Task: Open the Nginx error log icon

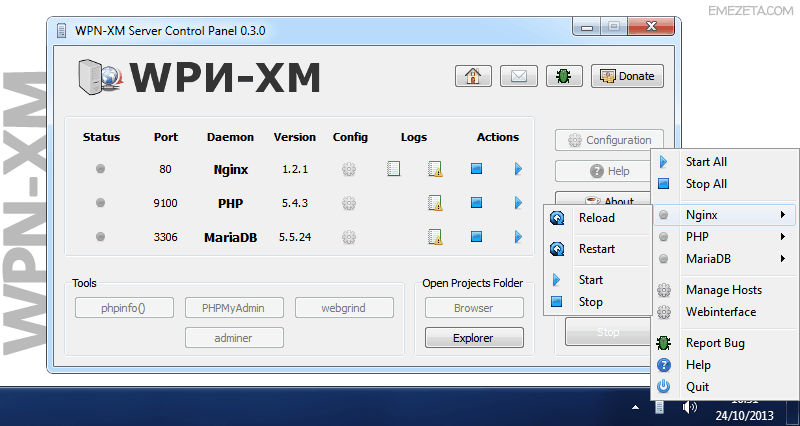Action: (x=435, y=169)
